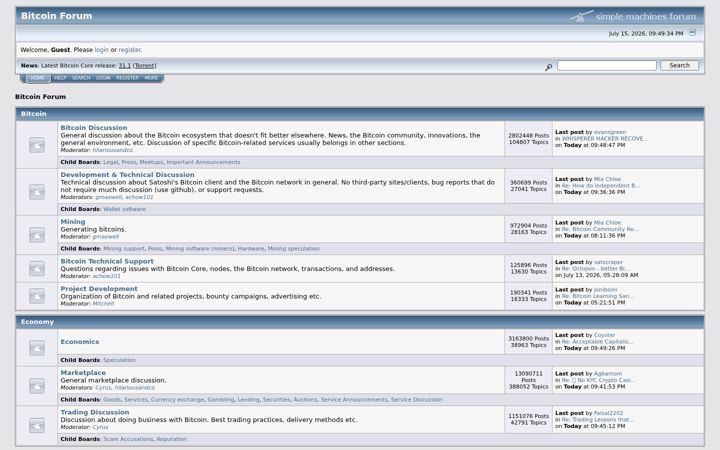This screenshot has width=720, height=450.
Task: Follow the login link in welcome message
Action: 101,50
